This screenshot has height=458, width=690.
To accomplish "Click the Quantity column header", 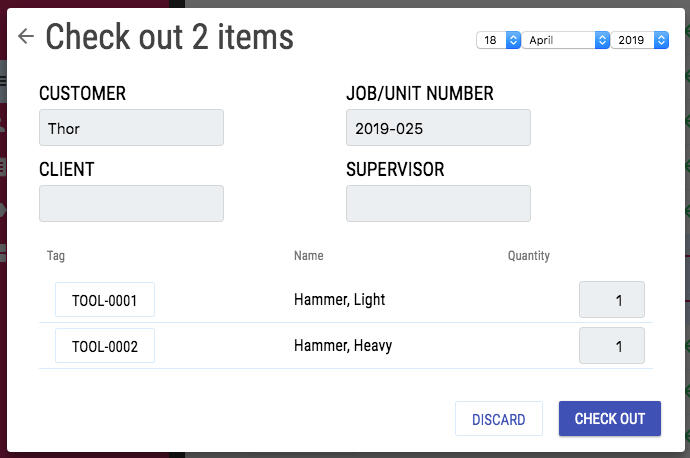I will point(529,256).
